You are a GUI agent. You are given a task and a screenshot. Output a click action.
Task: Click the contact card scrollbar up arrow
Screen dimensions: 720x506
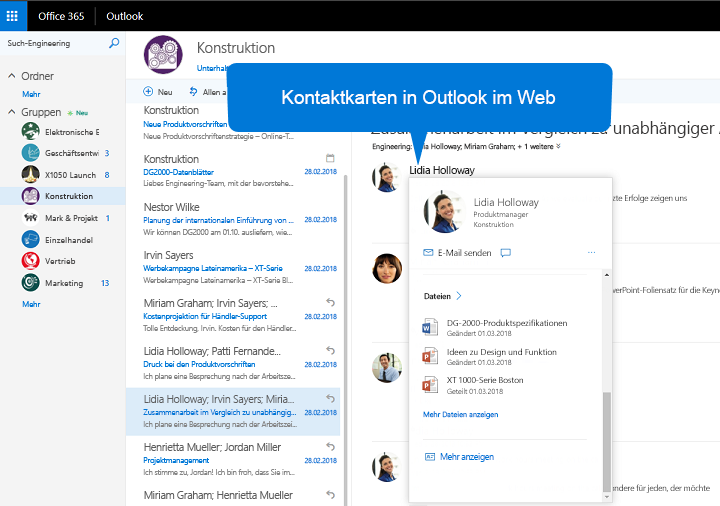pos(607,275)
